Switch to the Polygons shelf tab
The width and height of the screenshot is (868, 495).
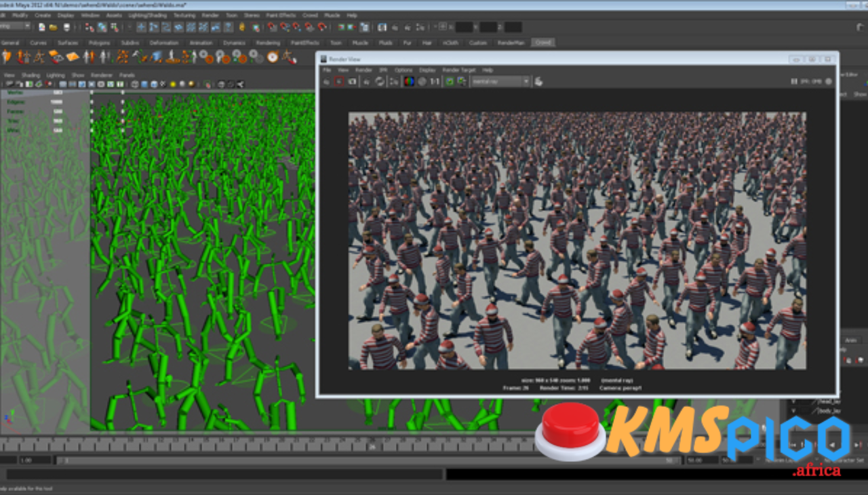99,43
